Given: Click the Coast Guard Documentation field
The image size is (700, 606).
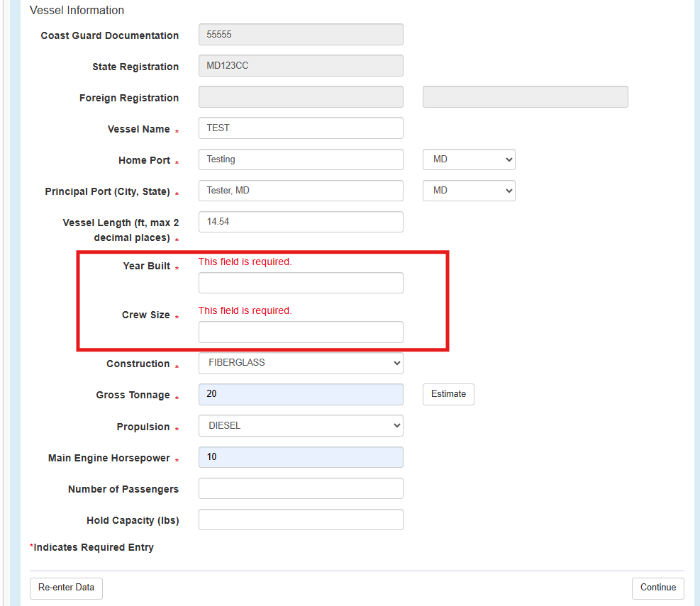Looking at the screenshot, I should 301,35.
